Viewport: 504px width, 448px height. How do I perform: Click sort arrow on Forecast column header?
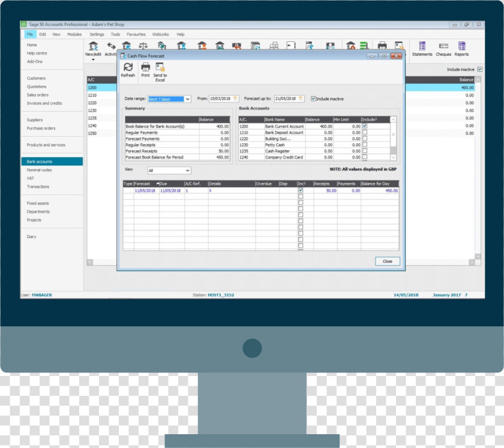pos(157,184)
